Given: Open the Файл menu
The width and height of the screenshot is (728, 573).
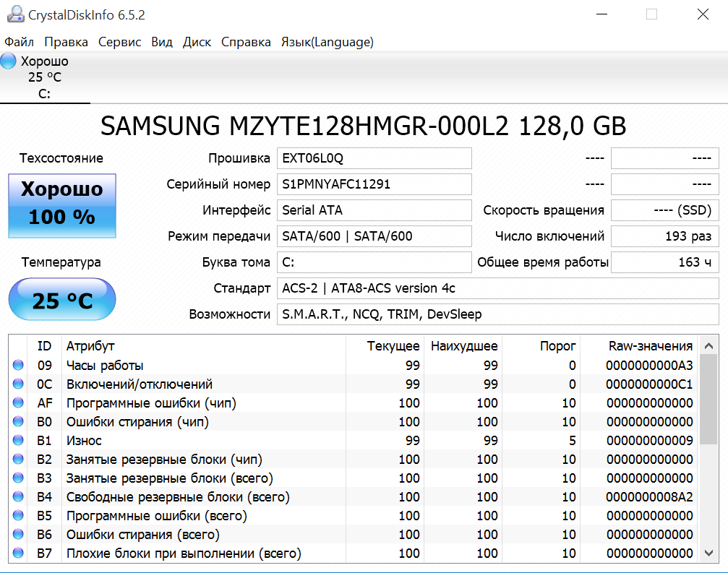Looking at the screenshot, I should coord(19,42).
